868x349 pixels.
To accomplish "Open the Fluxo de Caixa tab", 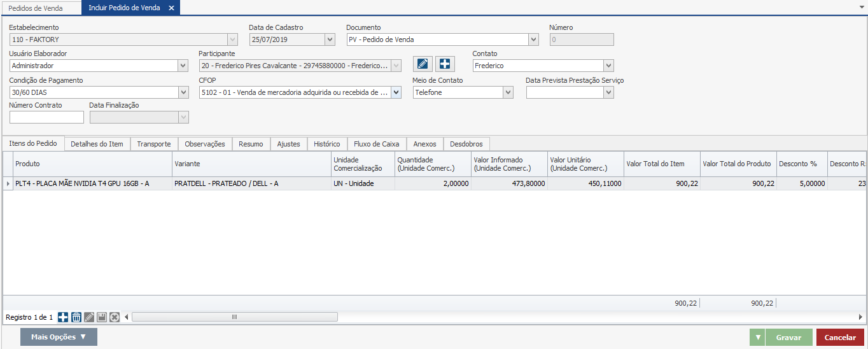I will [376, 144].
